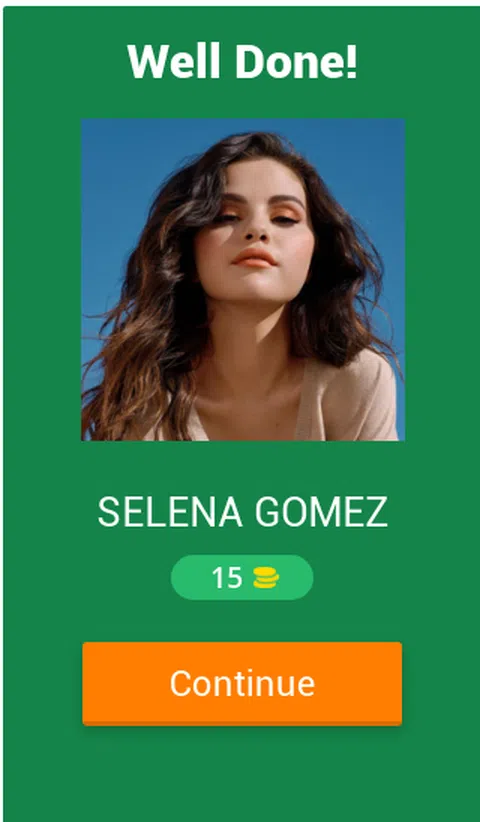Click the word Well in the heading
This screenshot has height=822, width=480.
[x=173, y=61]
